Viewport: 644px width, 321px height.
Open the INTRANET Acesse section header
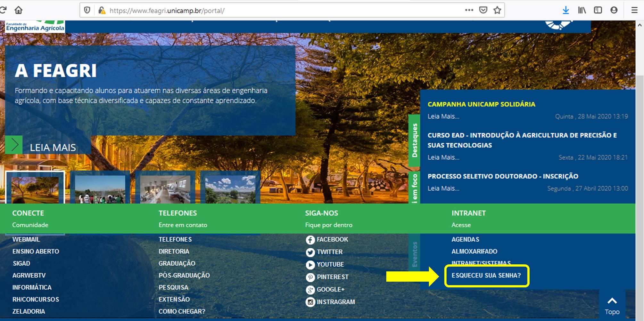[468, 219]
